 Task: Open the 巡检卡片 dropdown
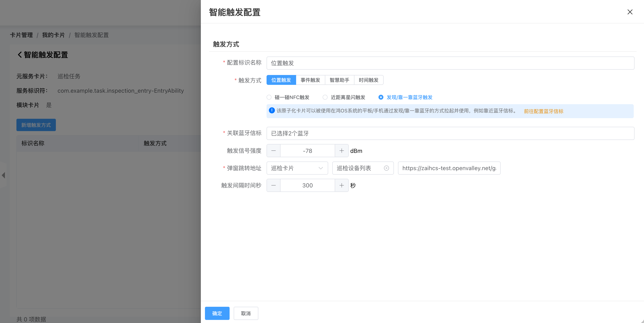click(297, 168)
